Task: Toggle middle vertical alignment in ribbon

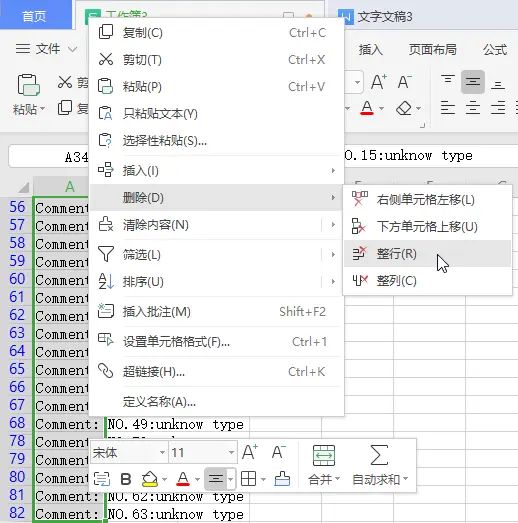Action: (473, 82)
